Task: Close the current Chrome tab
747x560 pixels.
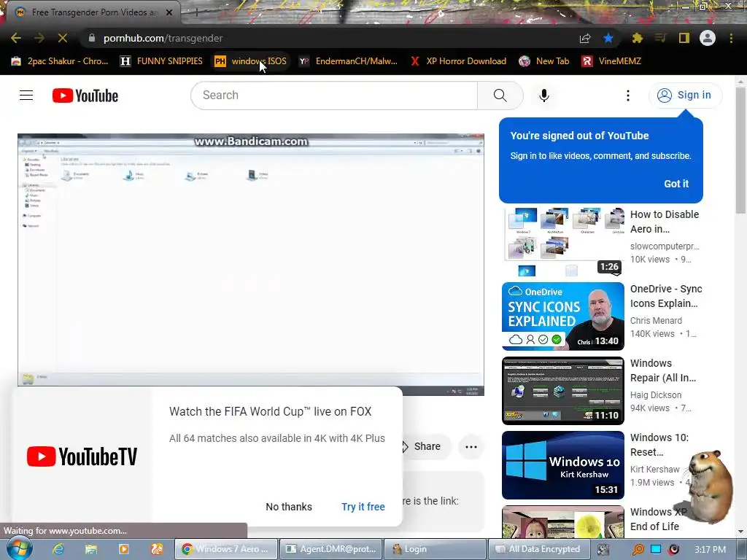Action: pyautogui.click(x=169, y=12)
